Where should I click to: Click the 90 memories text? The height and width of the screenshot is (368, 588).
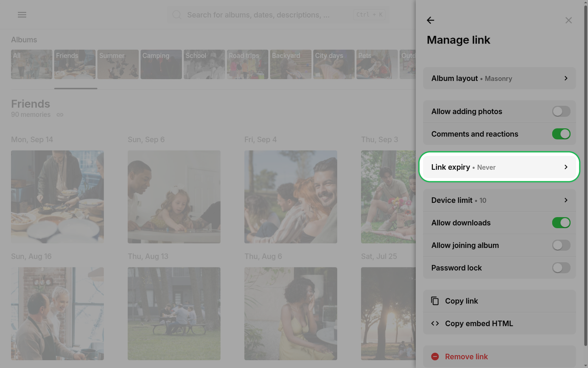coord(31,115)
